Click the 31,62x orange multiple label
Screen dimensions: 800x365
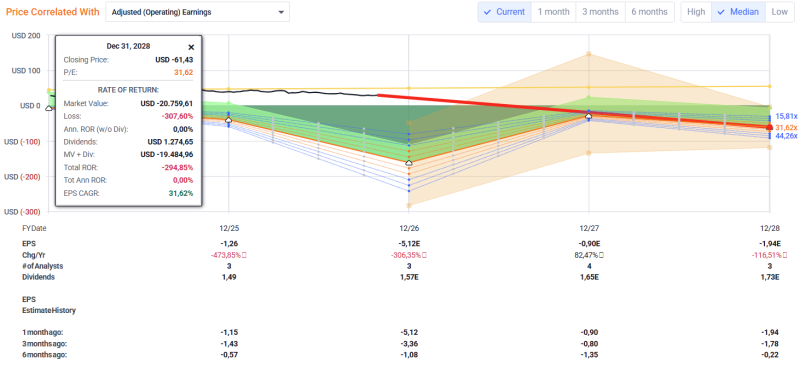click(x=786, y=127)
